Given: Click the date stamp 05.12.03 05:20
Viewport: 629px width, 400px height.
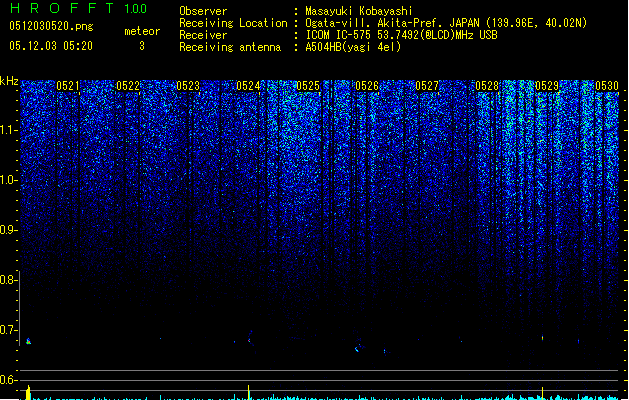Looking at the screenshot, I should (x=51, y=46).
